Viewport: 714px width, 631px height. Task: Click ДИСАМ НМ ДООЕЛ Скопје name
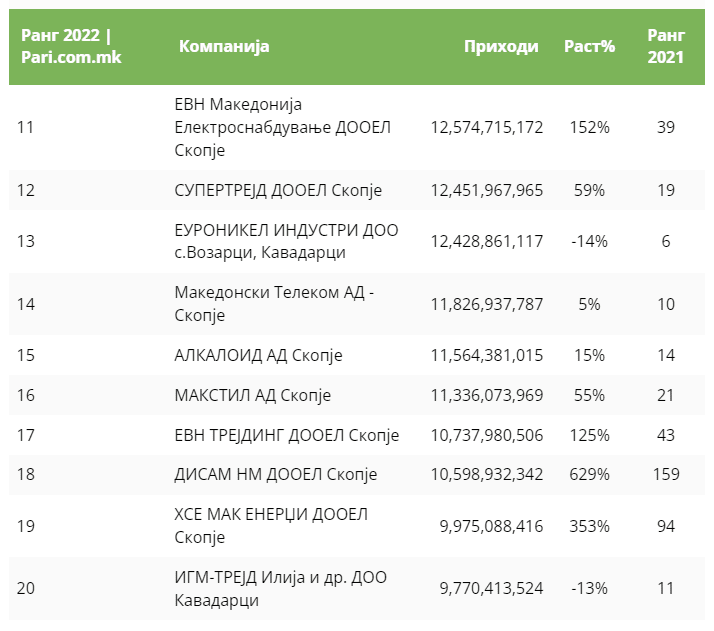[x=275, y=474]
